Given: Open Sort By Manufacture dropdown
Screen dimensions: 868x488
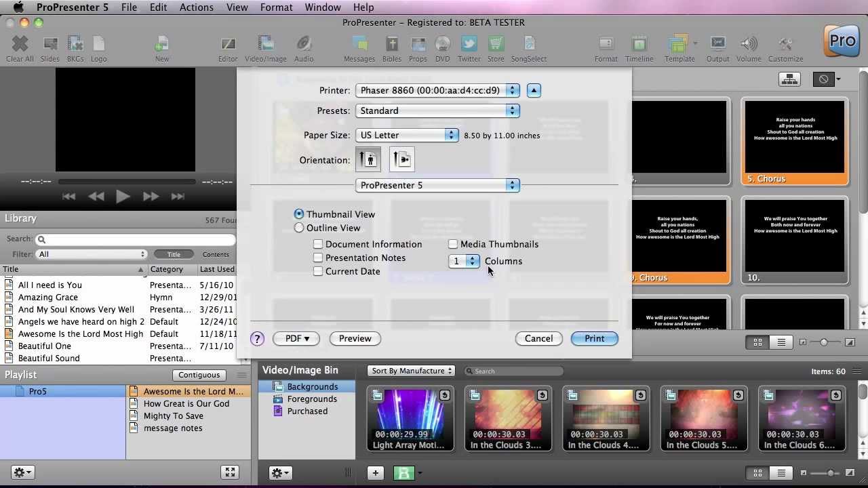Looking at the screenshot, I should tap(411, 371).
